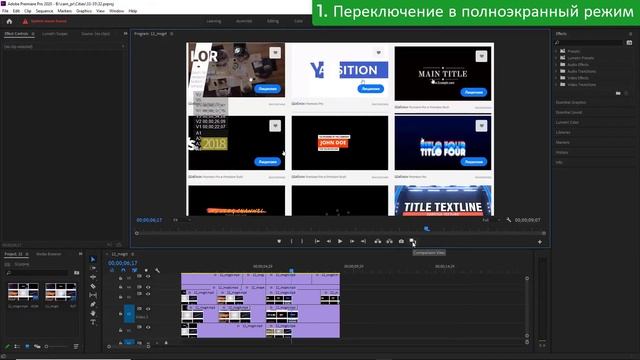Select the Pen tool
640x360 pixels.
pos(93,304)
